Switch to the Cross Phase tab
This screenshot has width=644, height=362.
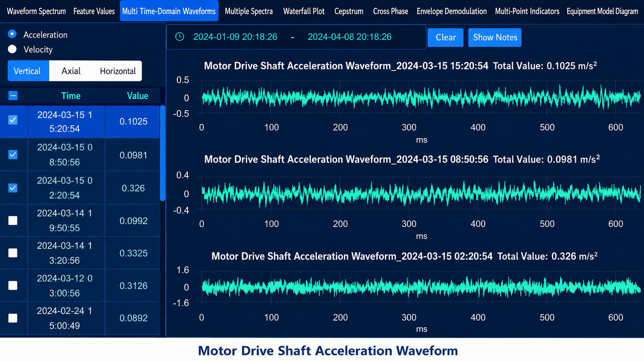point(391,11)
